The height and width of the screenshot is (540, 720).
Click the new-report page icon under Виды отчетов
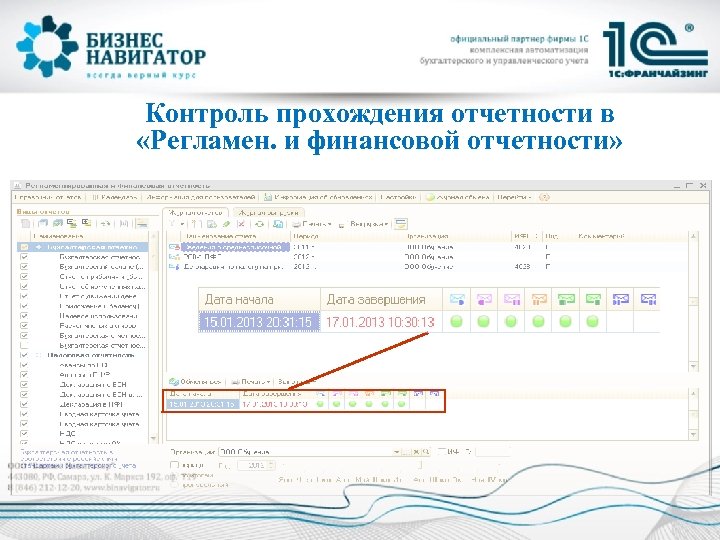(26, 224)
